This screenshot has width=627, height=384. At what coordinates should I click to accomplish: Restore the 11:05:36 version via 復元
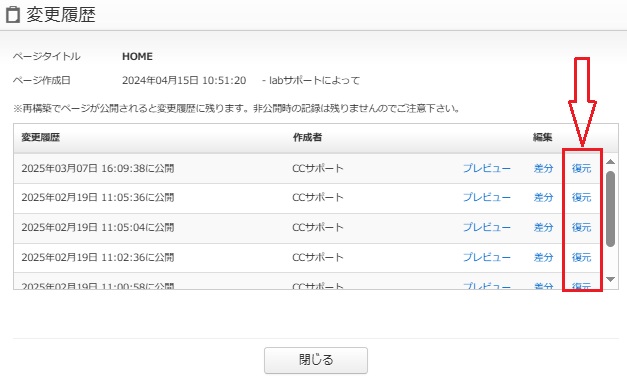(x=581, y=198)
